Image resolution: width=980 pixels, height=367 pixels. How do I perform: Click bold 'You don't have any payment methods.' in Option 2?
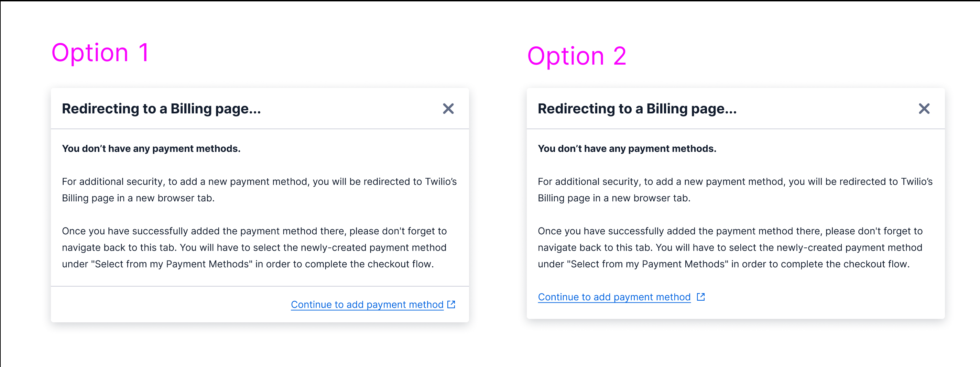(627, 149)
